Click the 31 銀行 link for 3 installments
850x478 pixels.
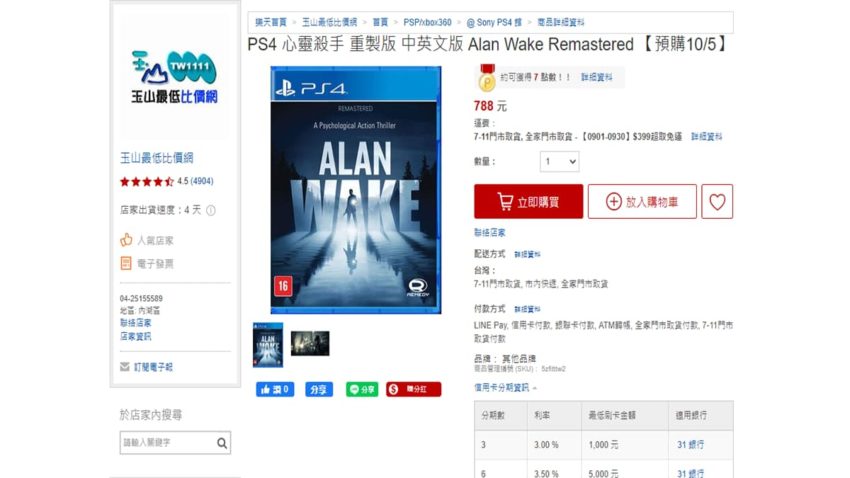point(690,444)
